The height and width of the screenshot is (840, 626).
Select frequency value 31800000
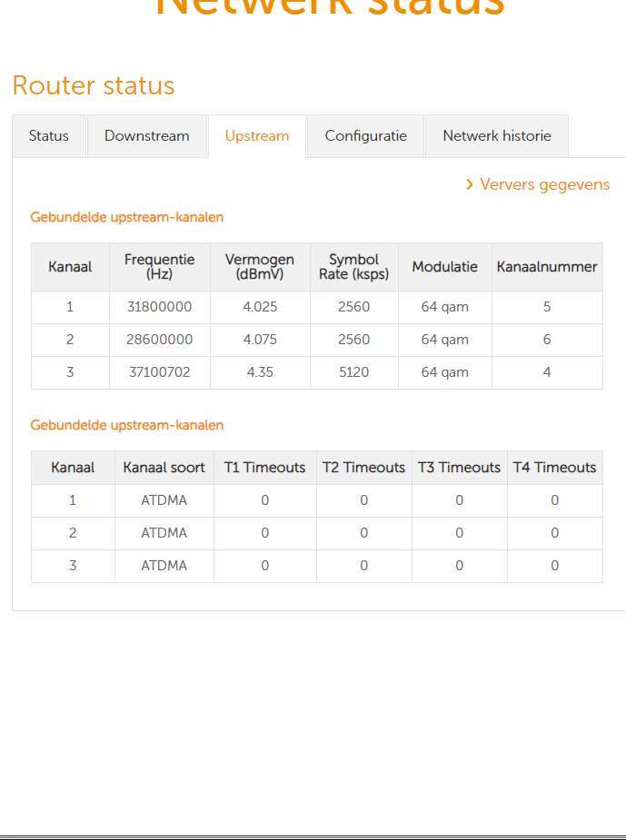(160, 307)
